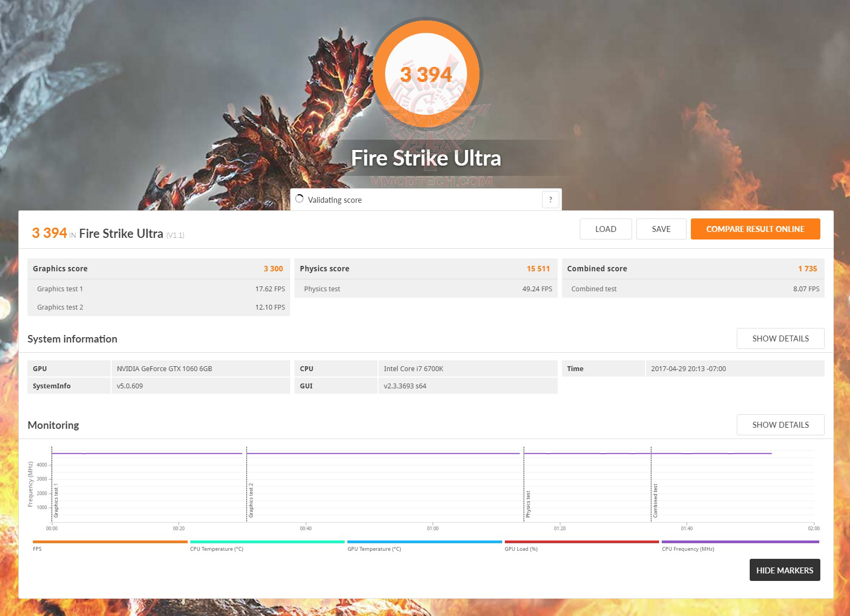Click the 12.10 FPS Graphics test 2 result
Image resolution: width=850 pixels, height=616 pixels.
pyautogui.click(x=270, y=307)
